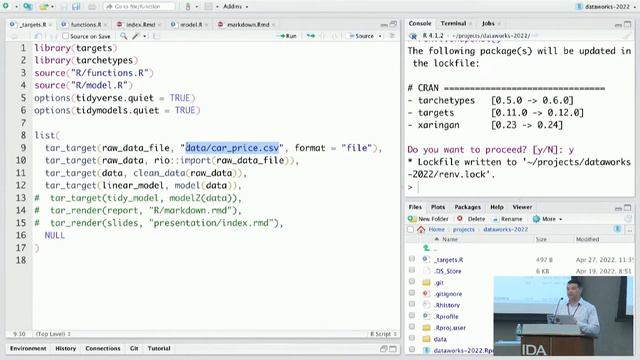Select the Console tab
Image resolution: width=640 pixels, height=360 pixels.
click(x=420, y=24)
